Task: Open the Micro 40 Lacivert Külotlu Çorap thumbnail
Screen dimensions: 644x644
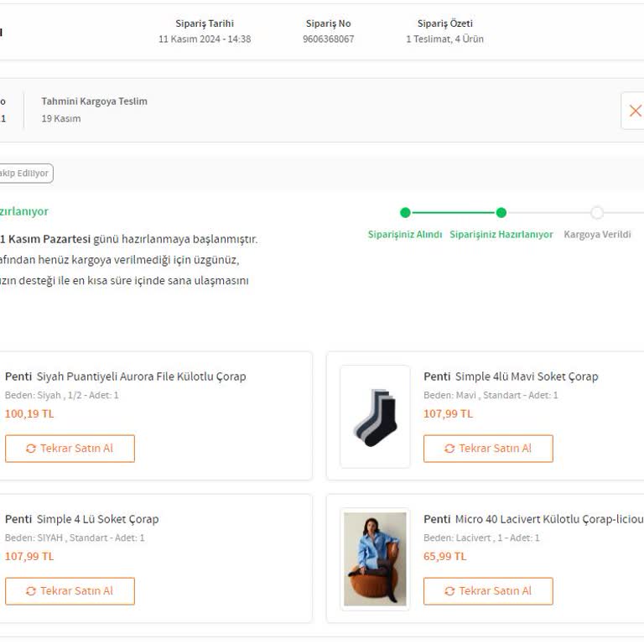Action: (375, 559)
